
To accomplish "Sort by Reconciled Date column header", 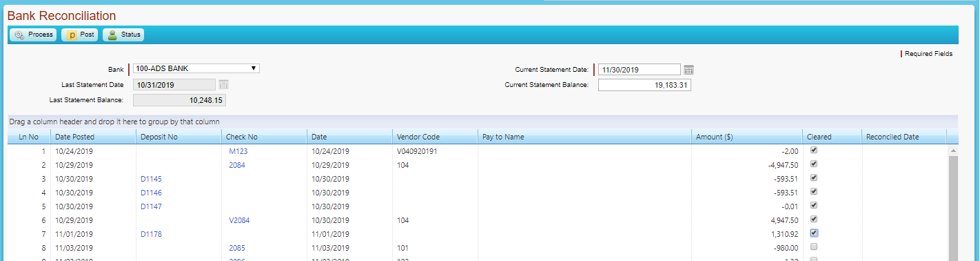I will pyautogui.click(x=904, y=137).
